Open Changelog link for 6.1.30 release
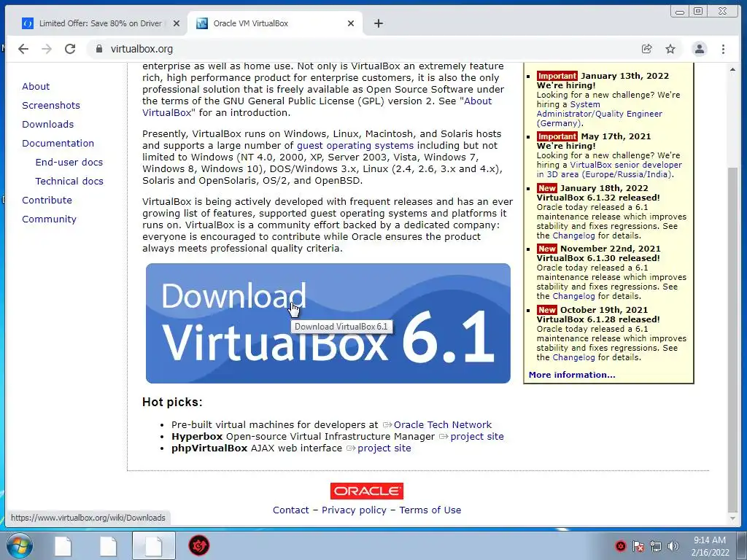 573,296
